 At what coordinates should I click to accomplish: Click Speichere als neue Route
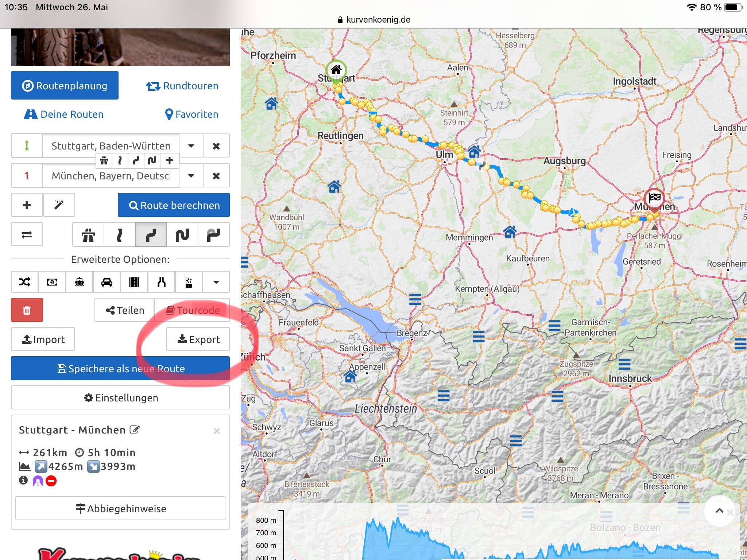click(x=120, y=369)
